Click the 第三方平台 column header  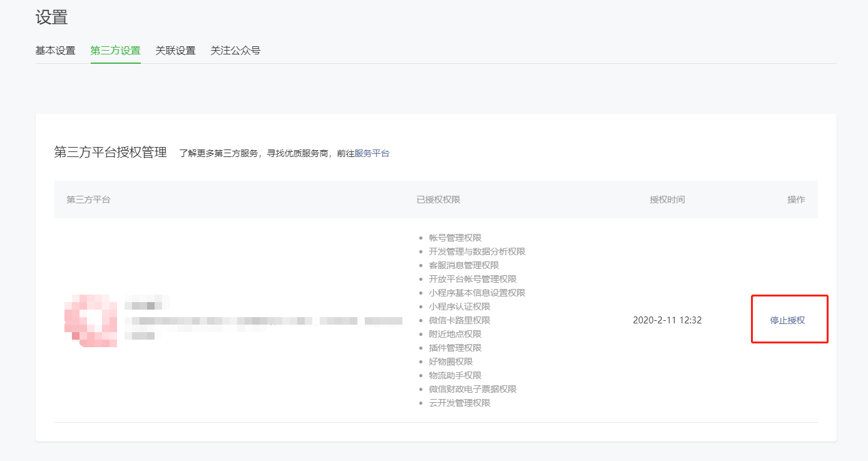coord(88,200)
